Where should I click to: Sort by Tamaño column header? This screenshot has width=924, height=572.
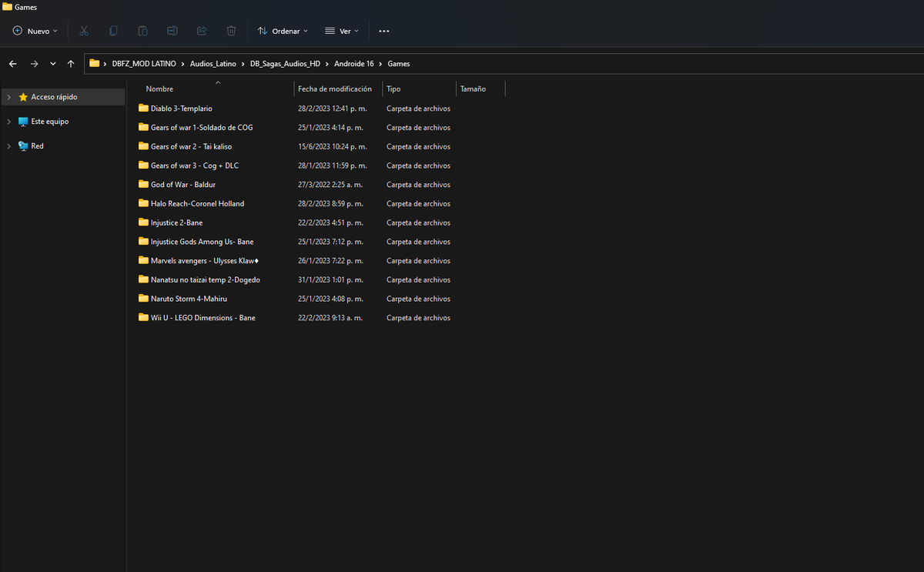point(473,89)
